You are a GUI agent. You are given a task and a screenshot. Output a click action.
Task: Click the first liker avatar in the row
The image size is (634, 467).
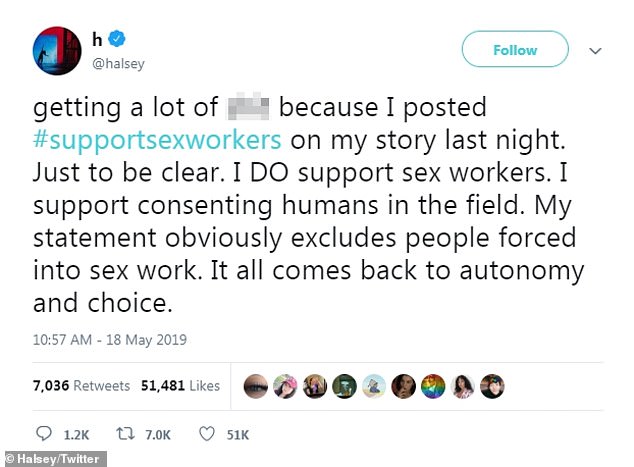click(255, 386)
